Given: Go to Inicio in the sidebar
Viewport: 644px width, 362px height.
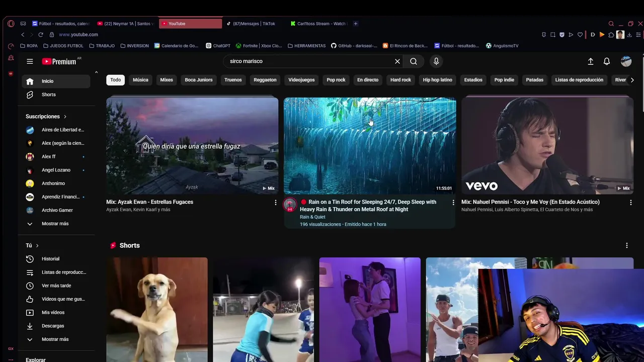Looking at the screenshot, I should pyautogui.click(x=56, y=81).
